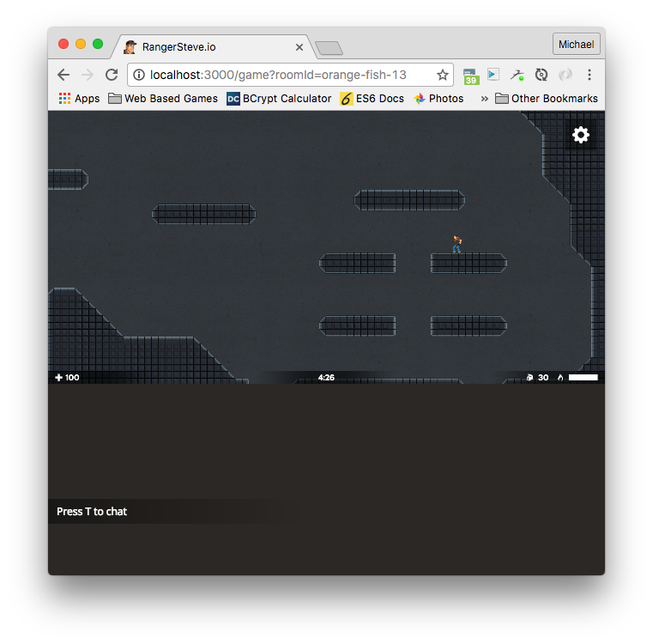Go back to the previous page
The height and width of the screenshot is (644, 653).
coord(63,75)
